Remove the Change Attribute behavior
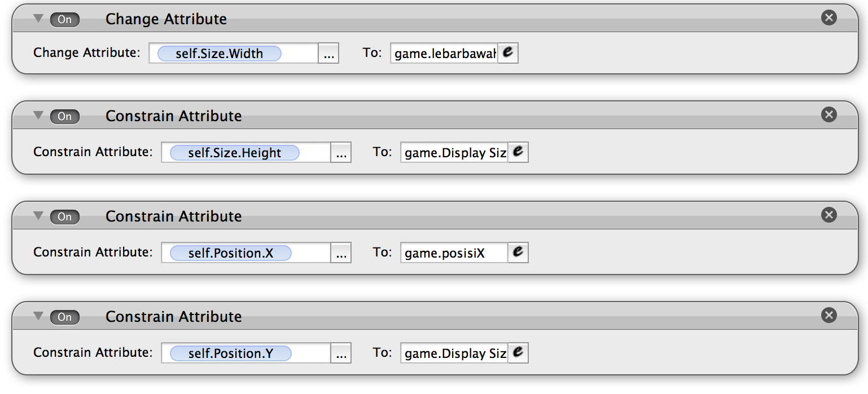The height and width of the screenshot is (394, 868). point(828,18)
